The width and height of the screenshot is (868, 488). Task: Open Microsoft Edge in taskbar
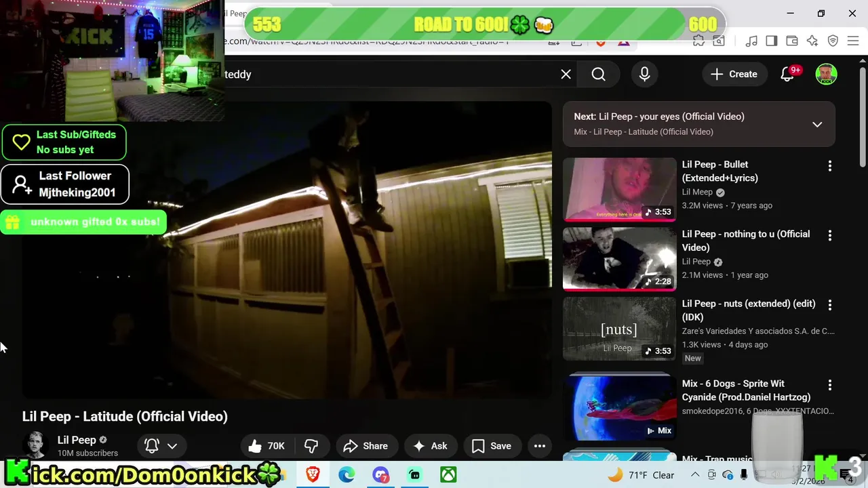347,474
